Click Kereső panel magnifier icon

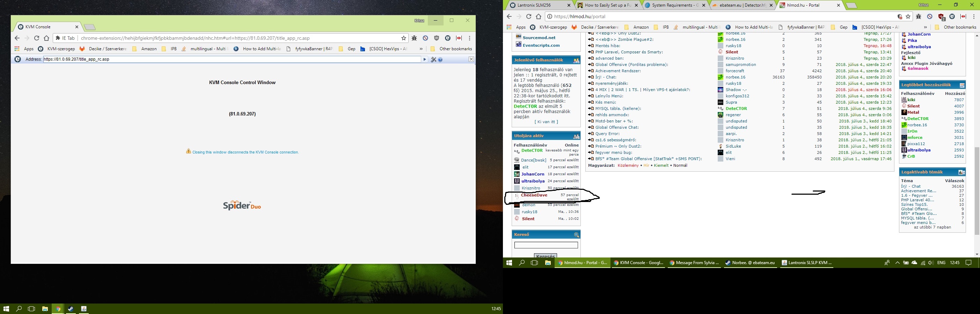[576, 235]
